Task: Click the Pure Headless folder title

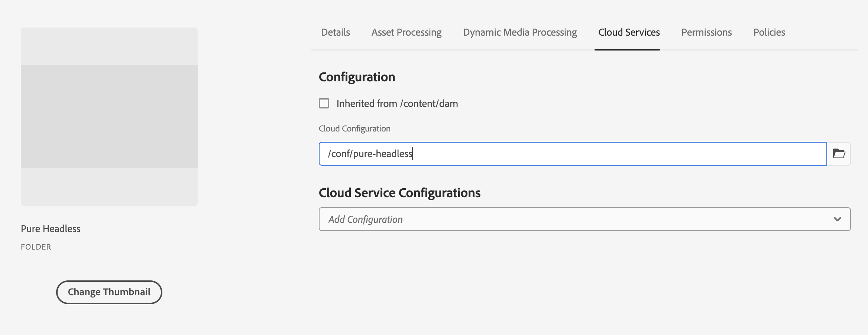Action: pyautogui.click(x=51, y=229)
